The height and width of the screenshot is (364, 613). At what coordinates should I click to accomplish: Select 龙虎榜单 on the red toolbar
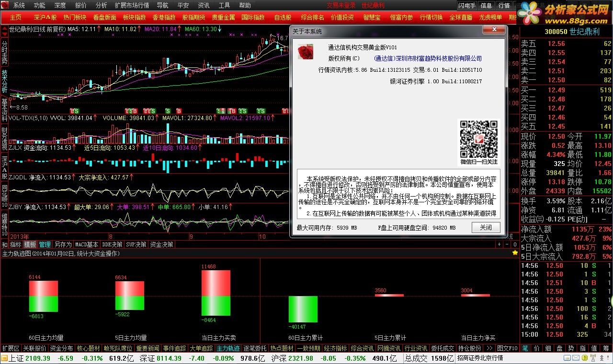click(490, 17)
